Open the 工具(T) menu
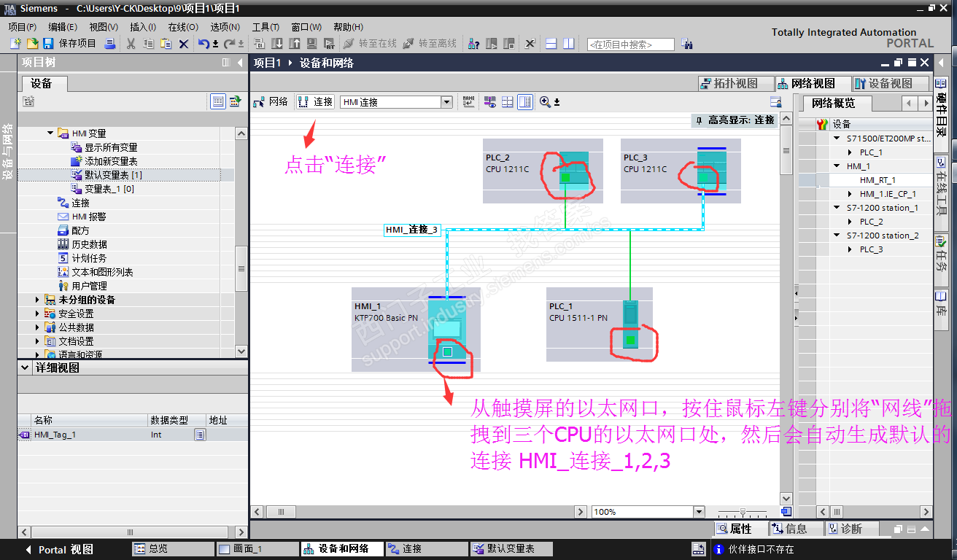This screenshot has height=560, width=957. 266,27
